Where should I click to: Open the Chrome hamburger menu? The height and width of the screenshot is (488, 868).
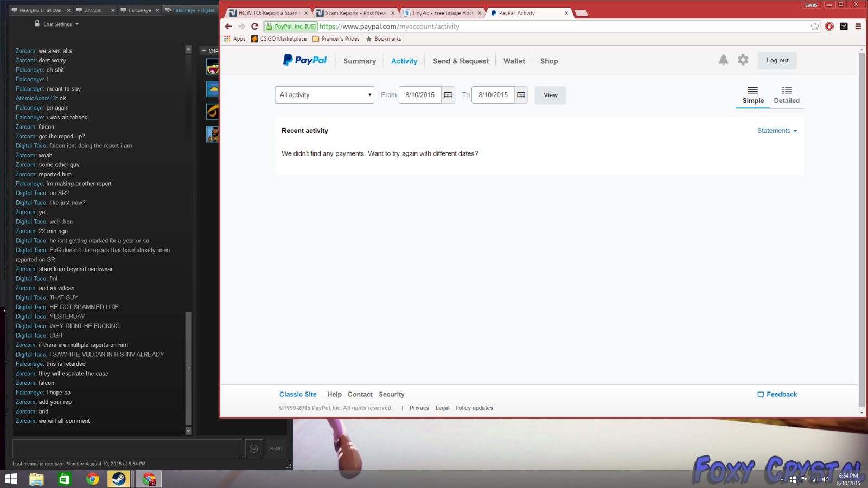click(x=858, y=27)
